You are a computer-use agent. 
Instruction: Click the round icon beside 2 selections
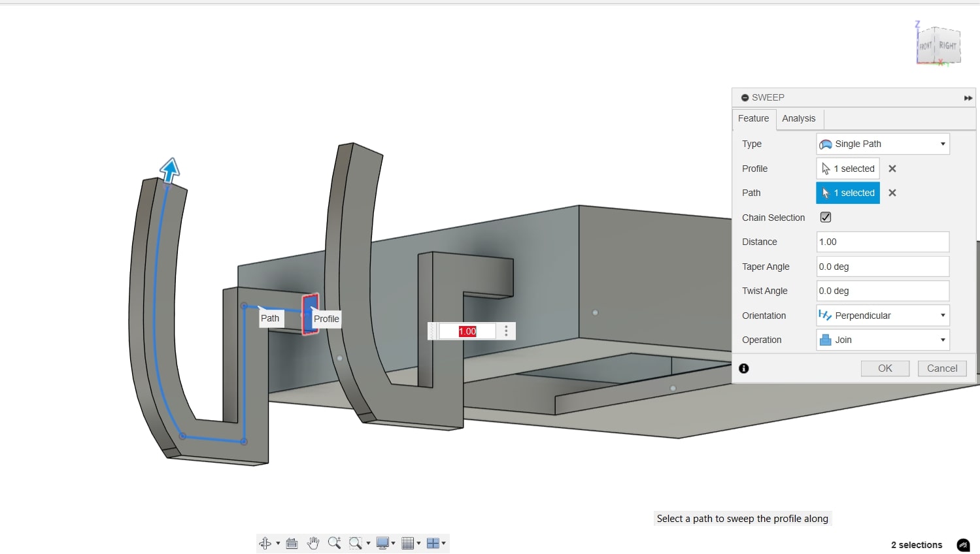click(x=963, y=545)
